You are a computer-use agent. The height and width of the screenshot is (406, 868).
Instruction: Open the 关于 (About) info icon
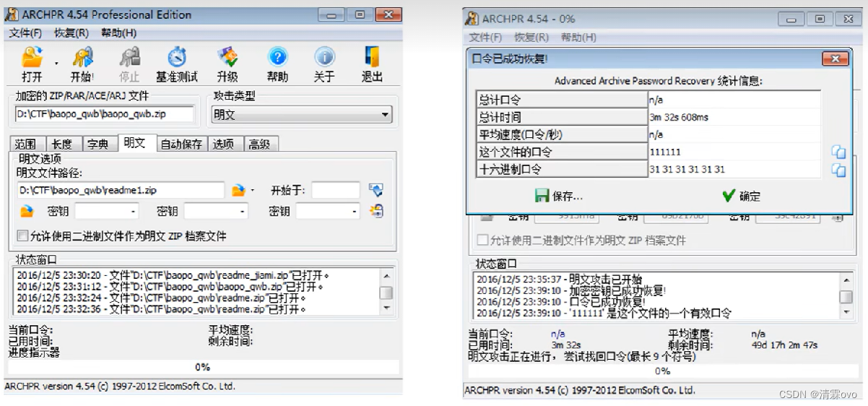324,57
